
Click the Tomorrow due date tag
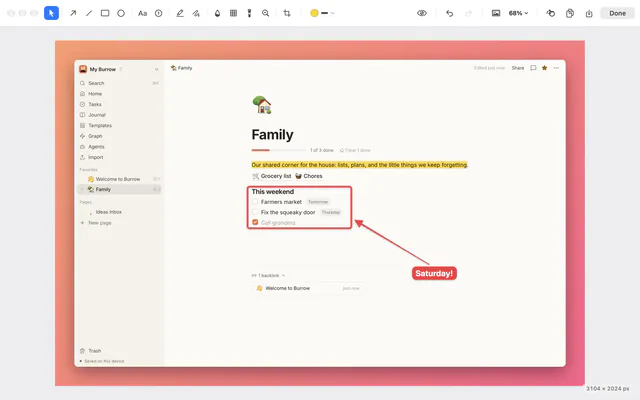point(318,202)
